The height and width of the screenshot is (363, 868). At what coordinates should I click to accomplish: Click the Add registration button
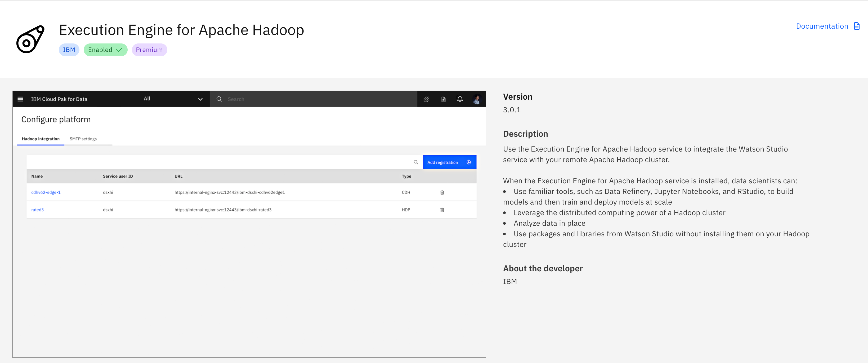tap(450, 162)
